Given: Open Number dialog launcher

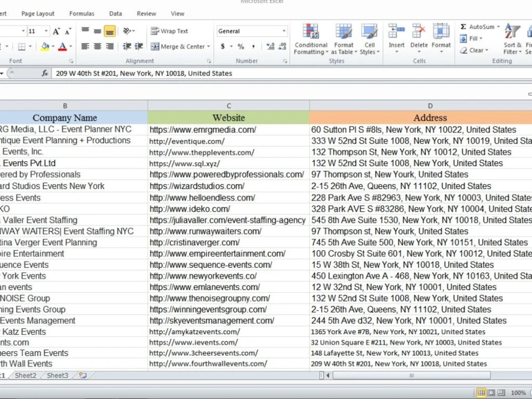Looking at the screenshot, I should pyautogui.click(x=285, y=61).
